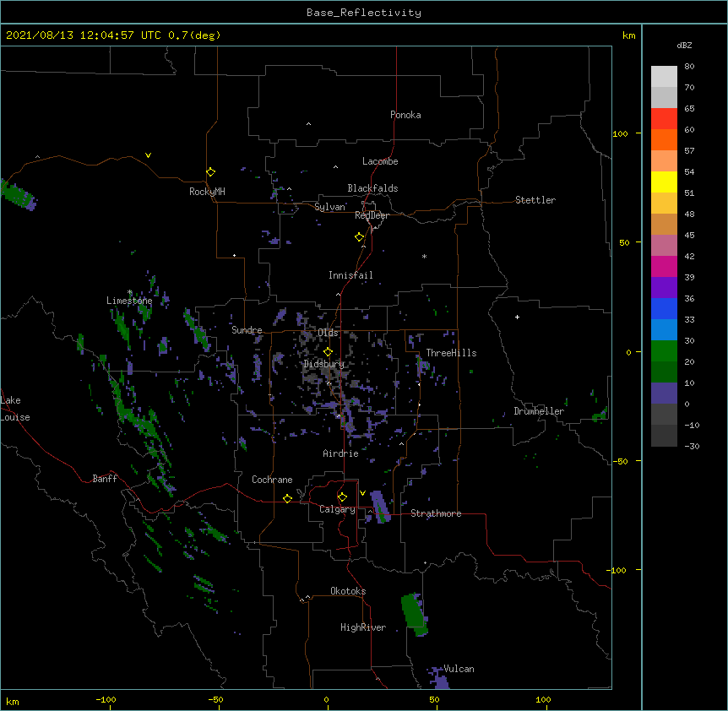Click the yellow v marker east of Calgary
The image size is (728, 711).
click(x=362, y=493)
